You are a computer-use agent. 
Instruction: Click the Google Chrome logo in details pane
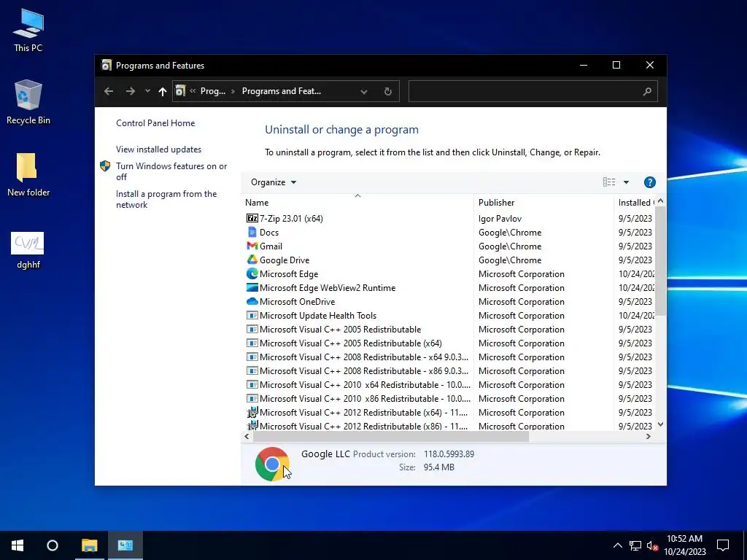point(272,464)
